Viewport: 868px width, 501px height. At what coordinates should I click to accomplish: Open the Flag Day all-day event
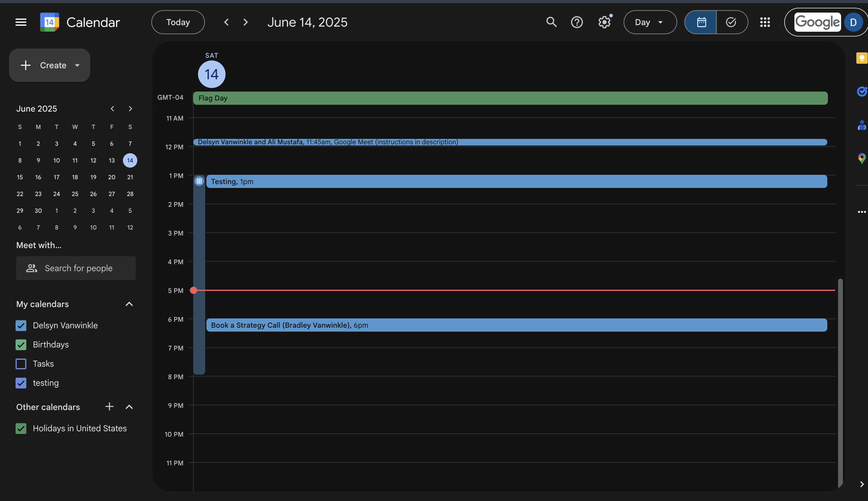[x=510, y=98]
